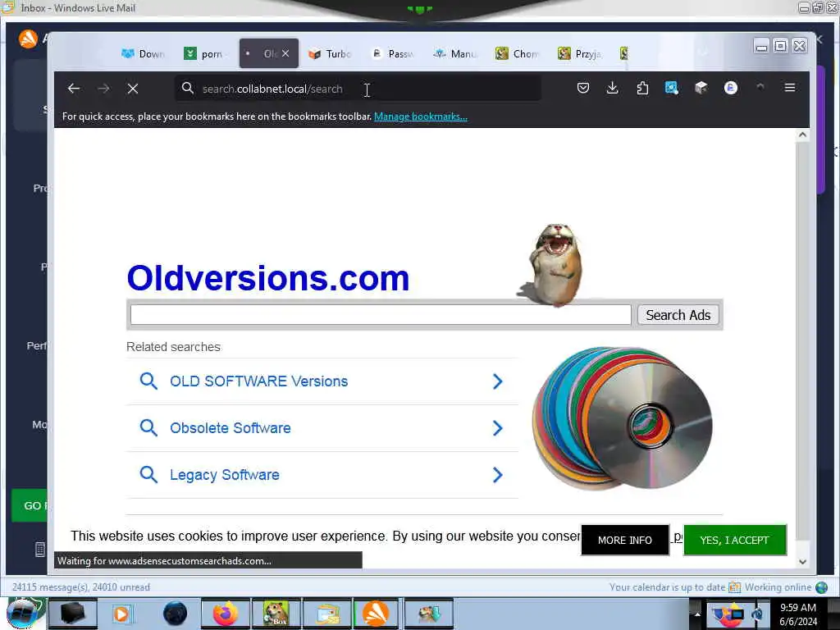Viewport: 840px width, 630px height.
Task: Open the media player taskbar icon
Action: (x=122, y=614)
